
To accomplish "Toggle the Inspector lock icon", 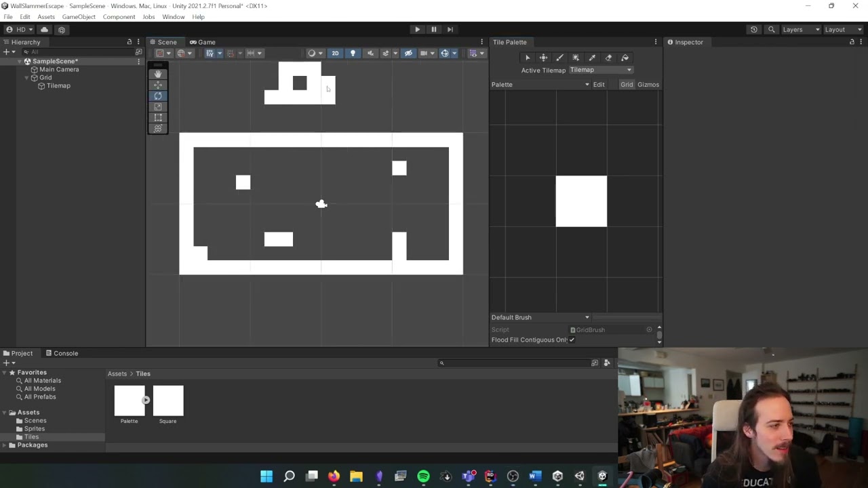I will (x=852, y=42).
